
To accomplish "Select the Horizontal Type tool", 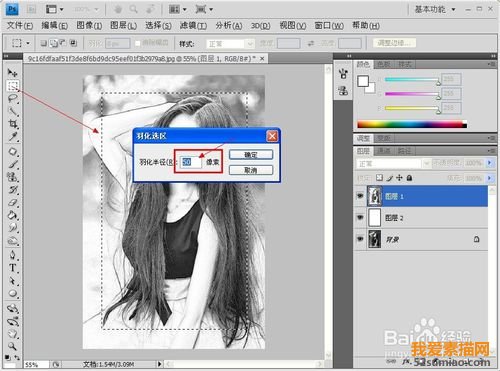I will [13, 268].
